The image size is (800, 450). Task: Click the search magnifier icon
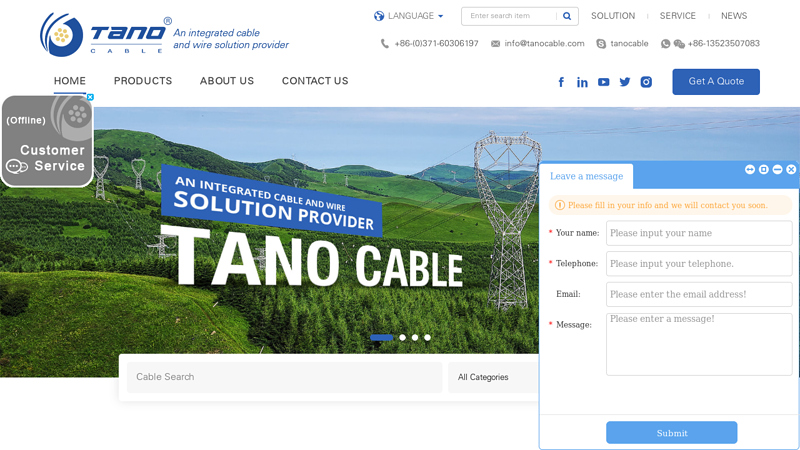point(567,16)
